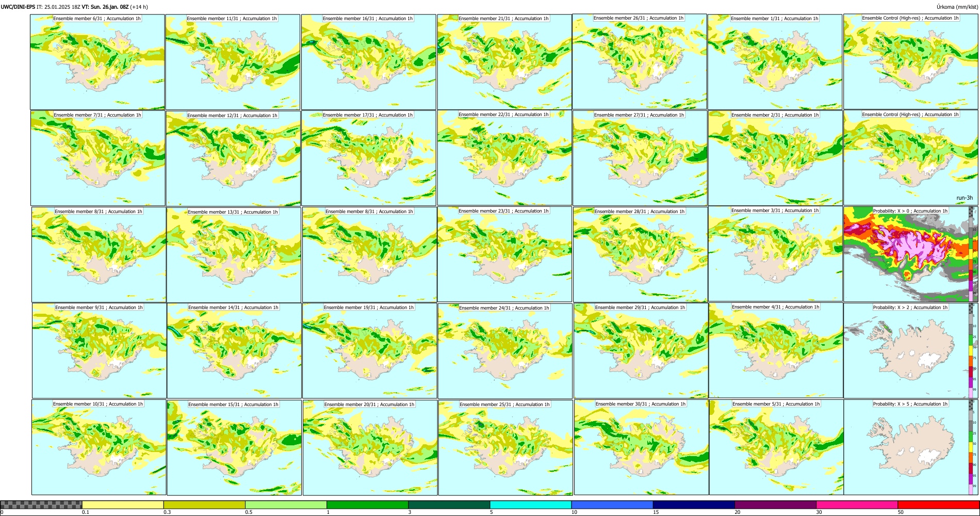Open the Ensemble member 26/31 accumulation map
The height and width of the screenshot is (516, 980).
pos(640,61)
